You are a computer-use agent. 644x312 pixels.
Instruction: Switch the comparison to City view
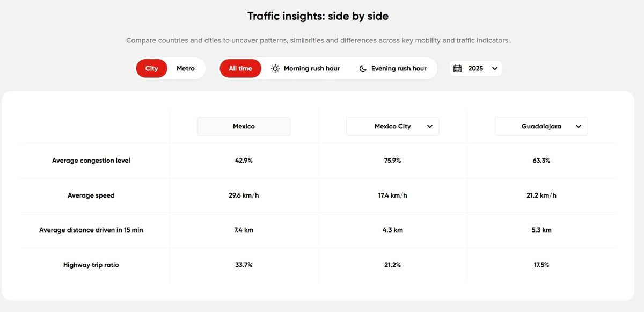coord(152,69)
